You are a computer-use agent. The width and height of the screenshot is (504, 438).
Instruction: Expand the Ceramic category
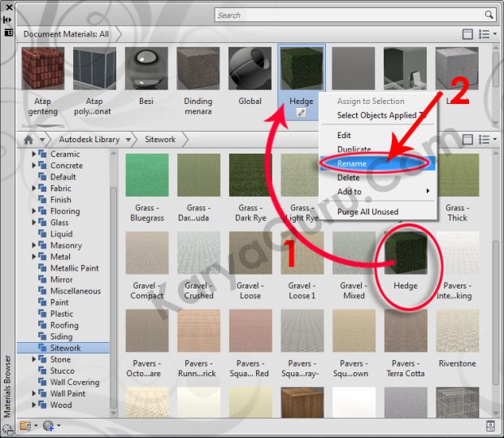point(34,154)
